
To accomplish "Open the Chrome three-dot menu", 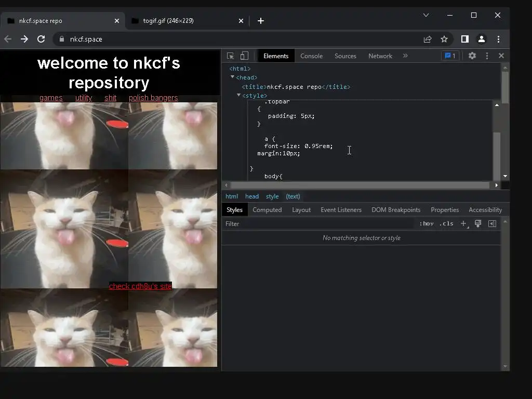I will [x=498, y=39].
